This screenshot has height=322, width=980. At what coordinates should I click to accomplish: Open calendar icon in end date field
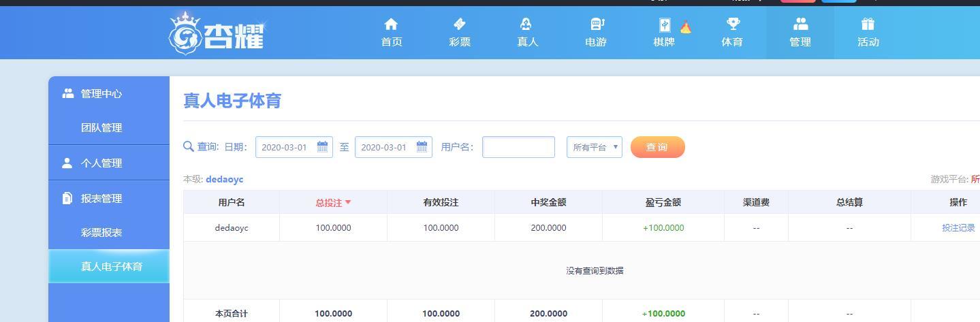click(x=422, y=147)
